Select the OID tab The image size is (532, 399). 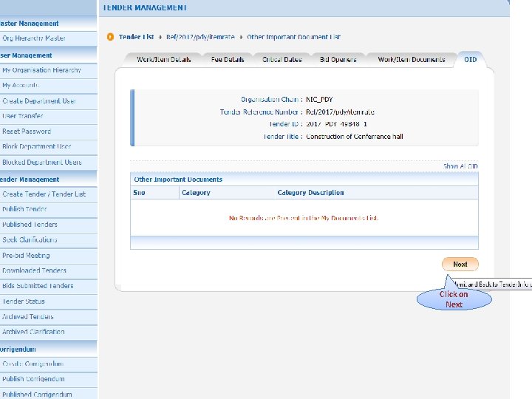(470, 60)
